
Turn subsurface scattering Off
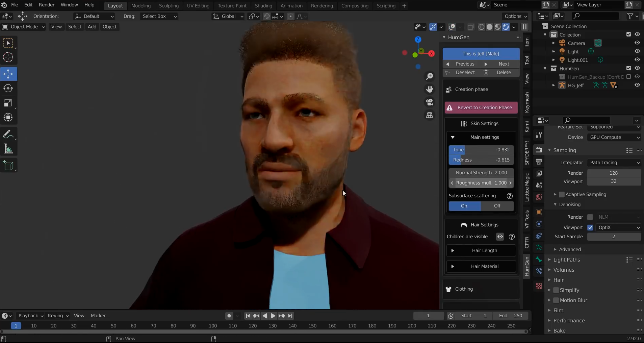(497, 206)
